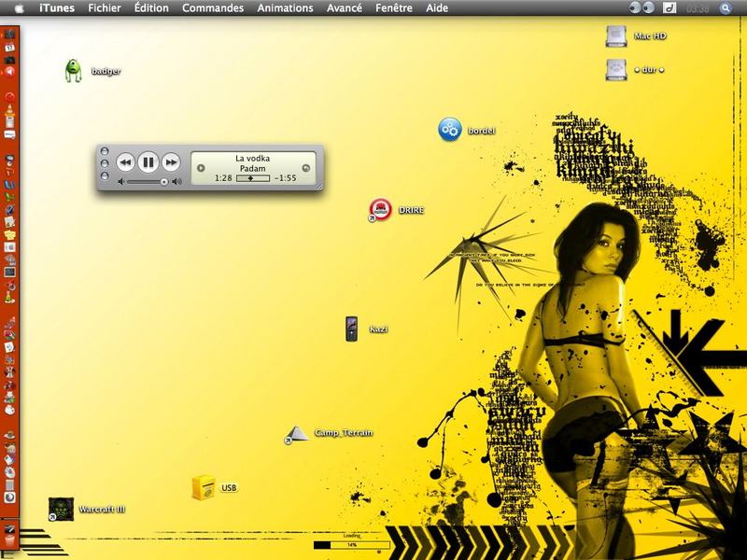Click the loud speaker icon for maximum volume
Image resolution: width=747 pixels, height=560 pixels.
(x=176, y=181)
